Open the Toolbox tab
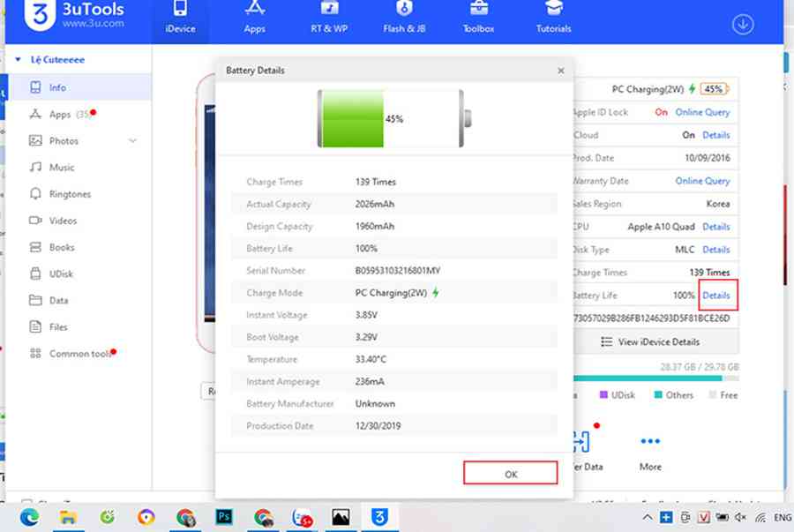 (x=478, y=19)
